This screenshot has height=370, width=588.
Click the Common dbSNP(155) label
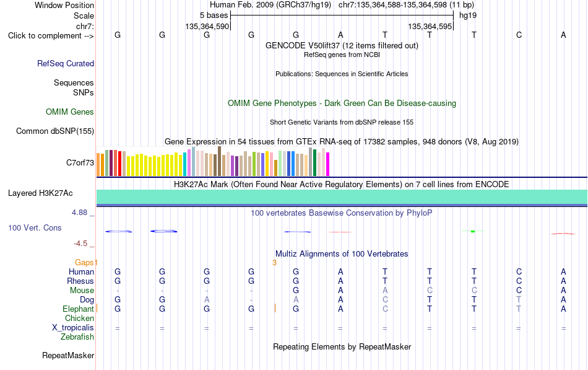click(55, 131)
